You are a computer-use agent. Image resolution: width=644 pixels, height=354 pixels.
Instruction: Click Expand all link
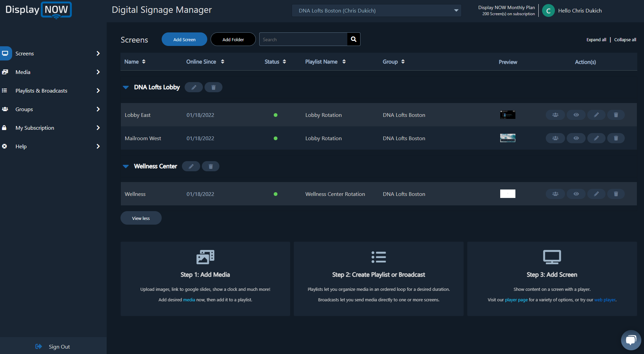pyautogui.click(x=596, y=40)
